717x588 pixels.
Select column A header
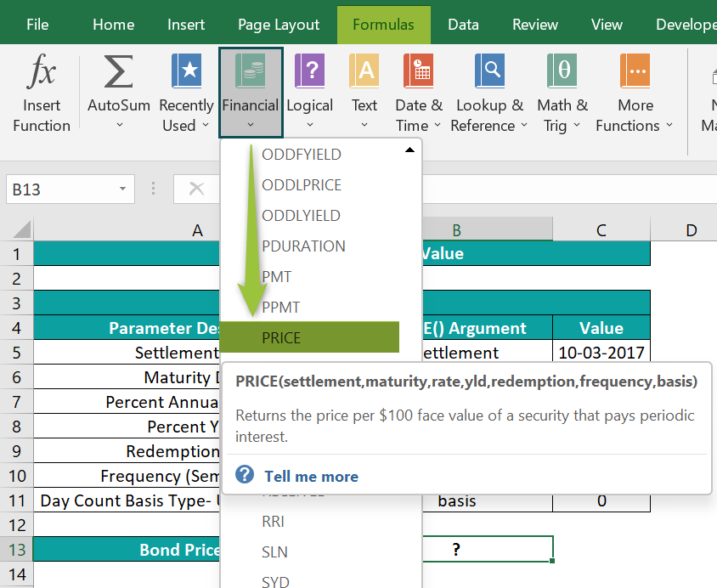pyautogui.click(x=127, y=230)
